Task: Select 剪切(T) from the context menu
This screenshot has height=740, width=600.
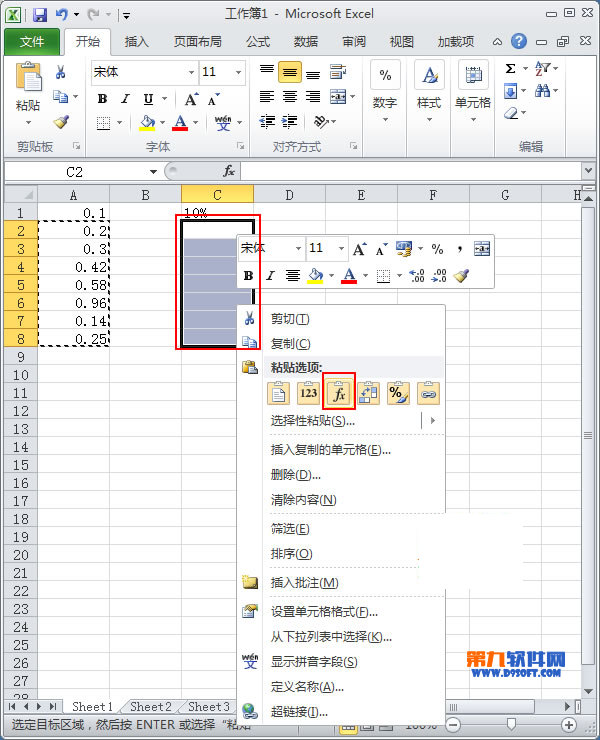Action: click(290, 319)
